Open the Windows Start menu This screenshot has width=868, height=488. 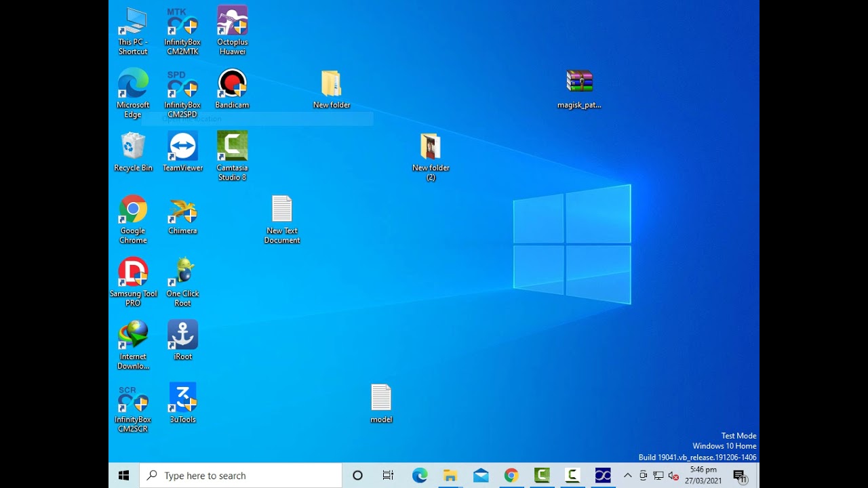point(123,476)
